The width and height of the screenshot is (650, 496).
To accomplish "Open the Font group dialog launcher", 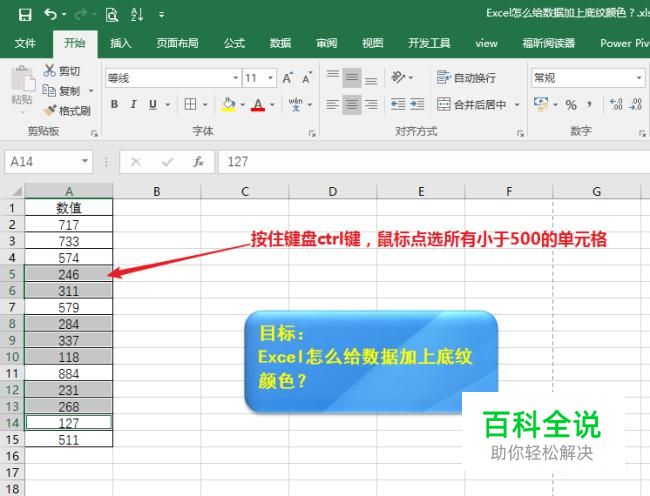I will [x=312, y=133].
